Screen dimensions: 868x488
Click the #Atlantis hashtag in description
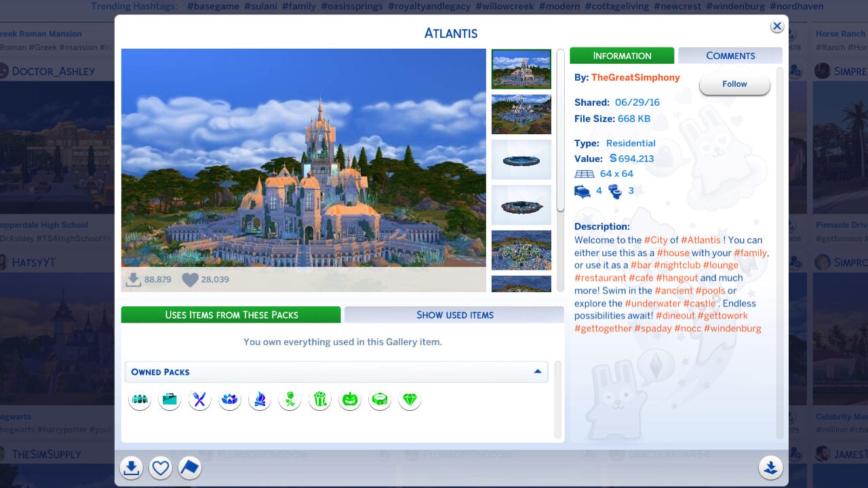tap(701, 240)
